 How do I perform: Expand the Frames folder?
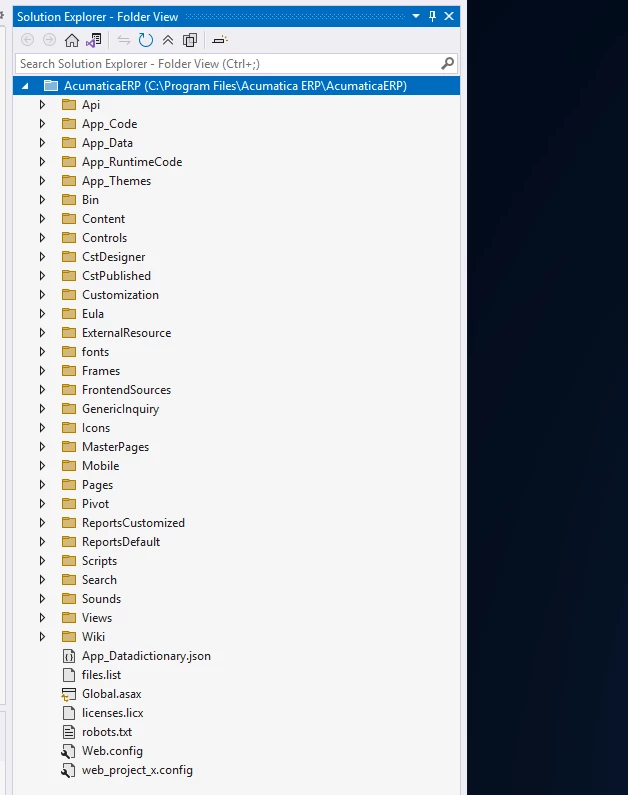pos(43,371)
